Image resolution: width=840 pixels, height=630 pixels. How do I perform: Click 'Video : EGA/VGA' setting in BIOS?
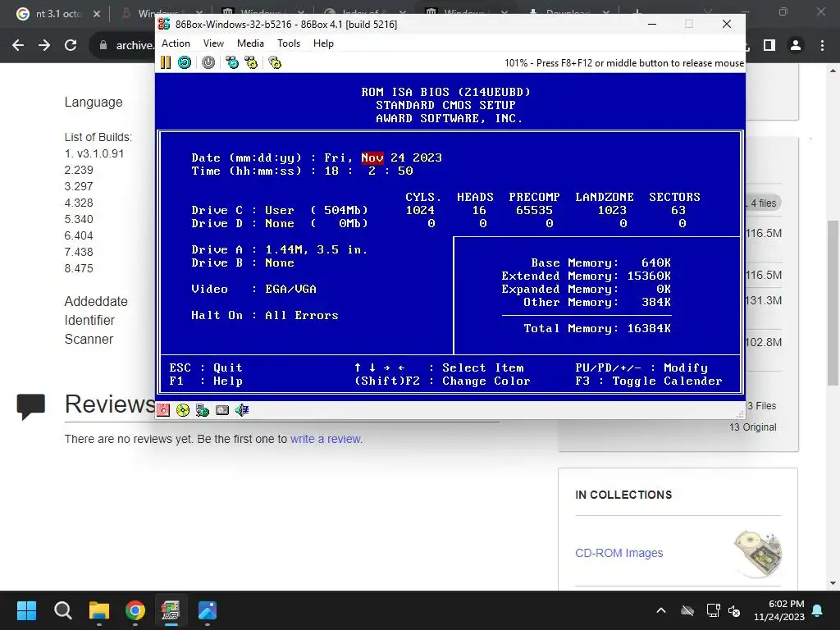click(254, 290)
